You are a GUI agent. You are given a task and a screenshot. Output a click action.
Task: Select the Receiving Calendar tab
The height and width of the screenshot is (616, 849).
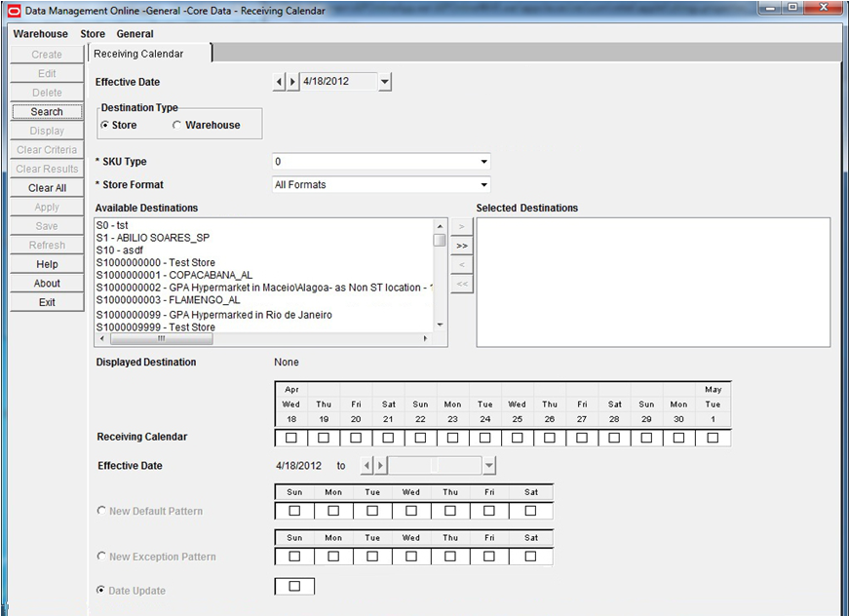pos(149,54)
